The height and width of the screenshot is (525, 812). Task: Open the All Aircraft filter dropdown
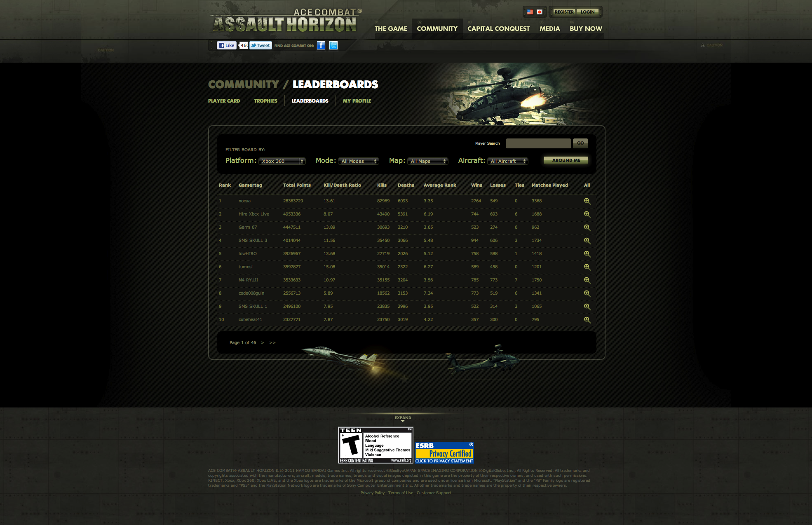click(x=507, y=161)
